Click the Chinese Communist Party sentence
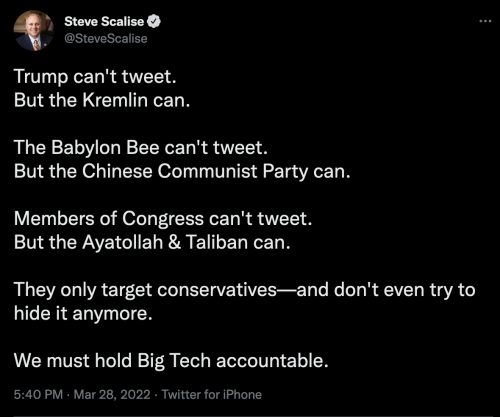 [x=182, y=172]
